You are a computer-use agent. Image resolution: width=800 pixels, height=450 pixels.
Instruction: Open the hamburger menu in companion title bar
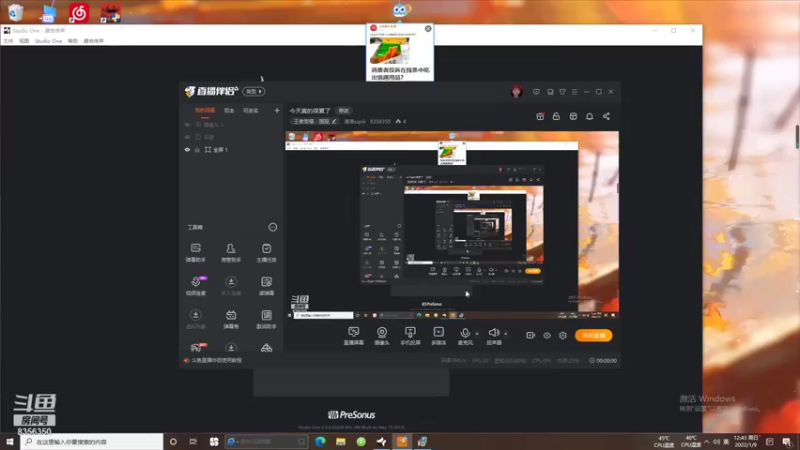tap(574, 92)
